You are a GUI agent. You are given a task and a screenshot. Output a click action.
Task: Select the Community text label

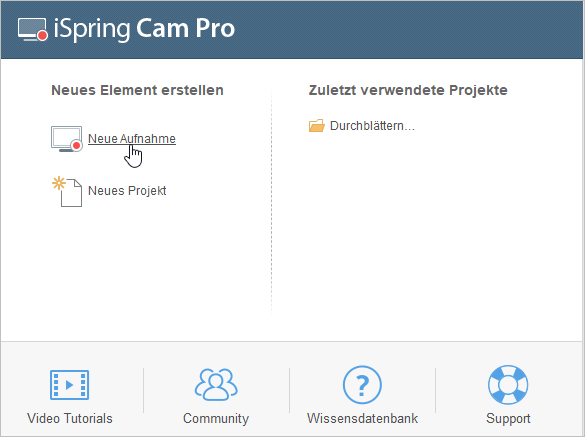216,419
